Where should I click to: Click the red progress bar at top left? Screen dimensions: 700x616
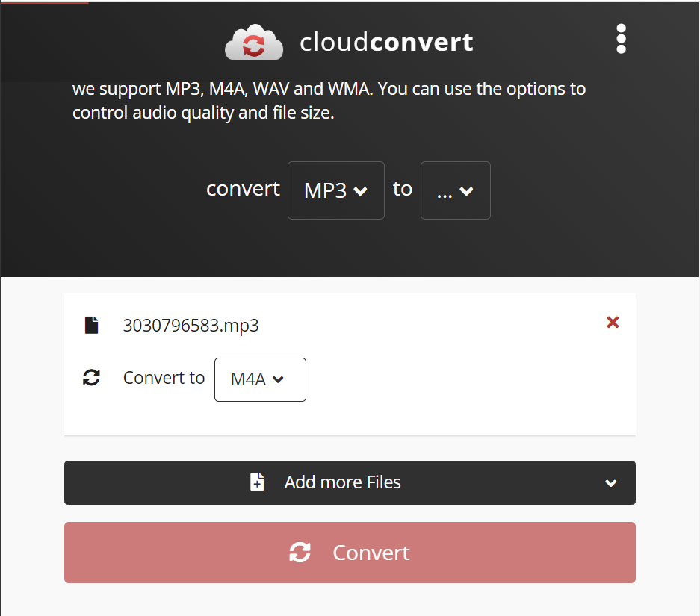pos(45,2)
